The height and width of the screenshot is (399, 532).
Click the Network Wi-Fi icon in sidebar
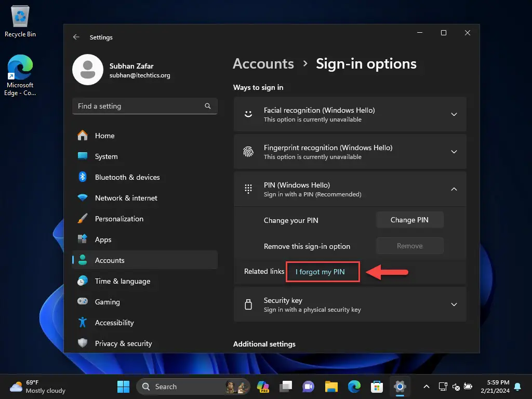[x=83, y=198]
